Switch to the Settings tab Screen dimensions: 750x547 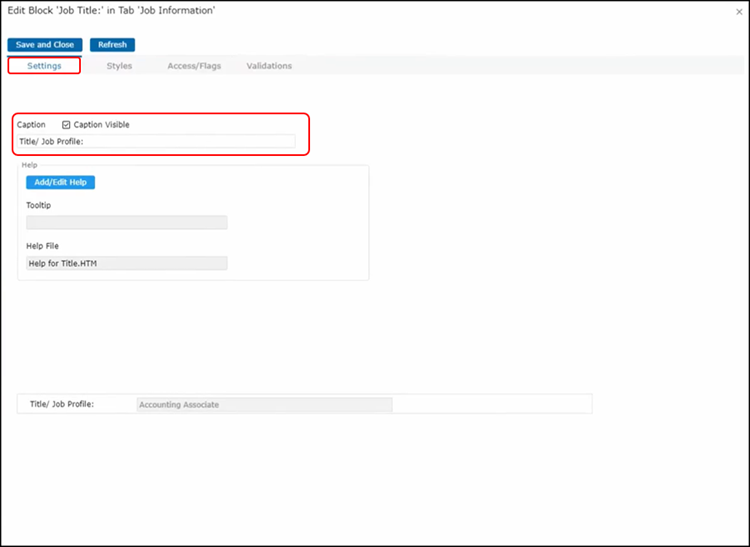tap(44, 66)
